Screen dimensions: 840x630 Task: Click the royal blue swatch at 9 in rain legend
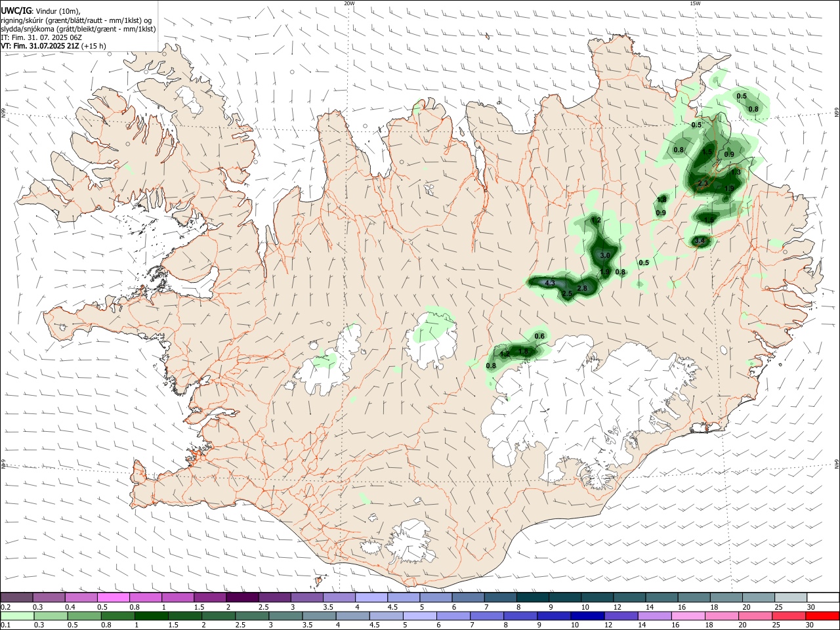pos(553,616)
